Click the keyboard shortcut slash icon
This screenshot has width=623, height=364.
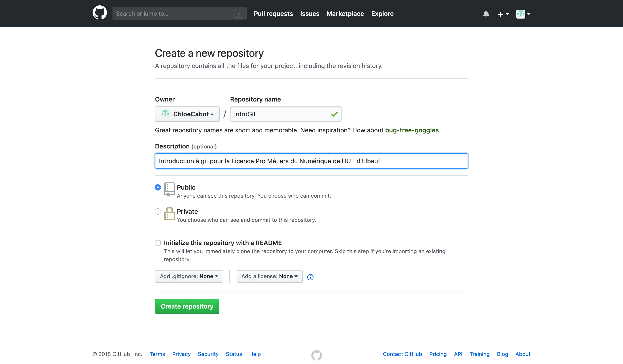coord(239,13)
